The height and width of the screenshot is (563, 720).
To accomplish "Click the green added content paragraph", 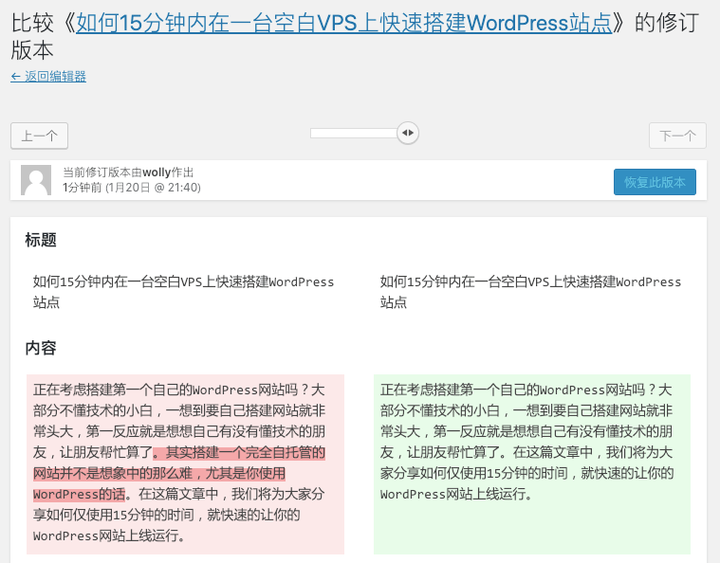I will pyautogui.click(x=532, y=464).
